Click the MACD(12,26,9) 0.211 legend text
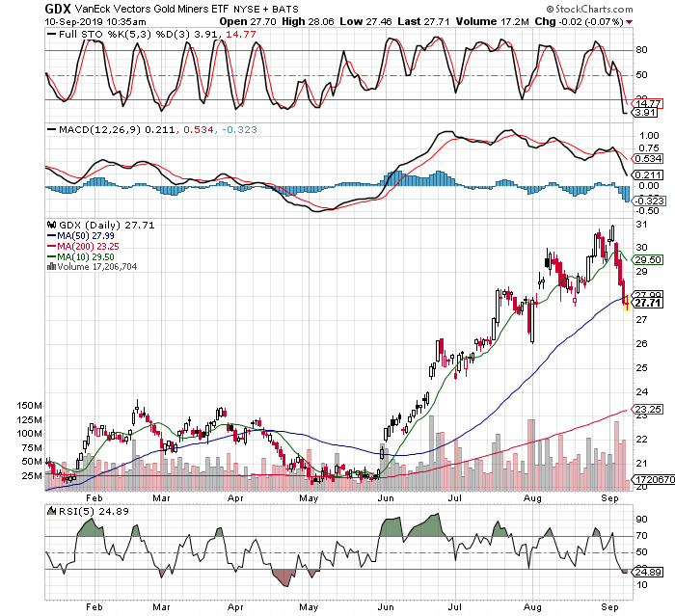The height and width of the screenshot is (616, 675). pyautogui.click(x=117, y=129)
